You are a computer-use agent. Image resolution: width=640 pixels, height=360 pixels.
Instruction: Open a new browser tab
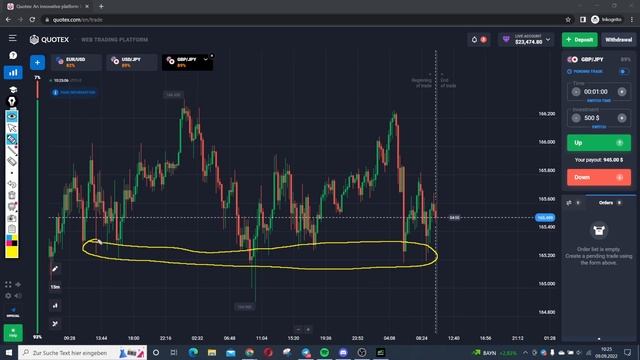pos(101,6)
